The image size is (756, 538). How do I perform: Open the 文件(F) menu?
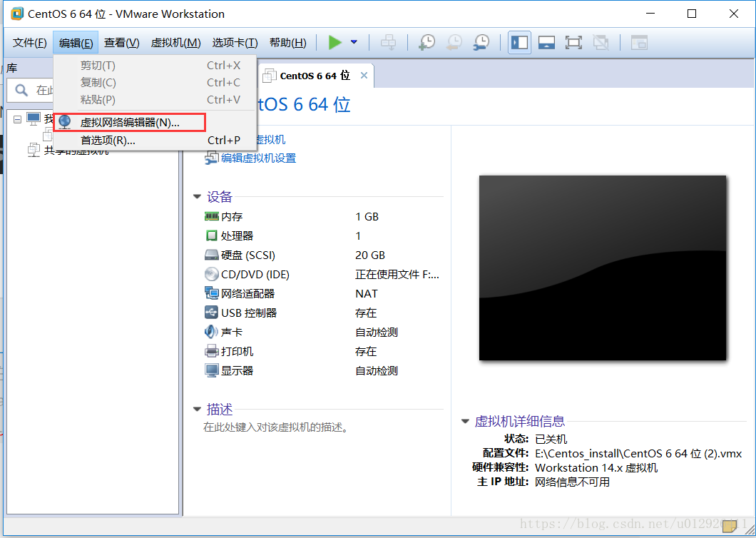pyautogui.click(x=29, y=43)
